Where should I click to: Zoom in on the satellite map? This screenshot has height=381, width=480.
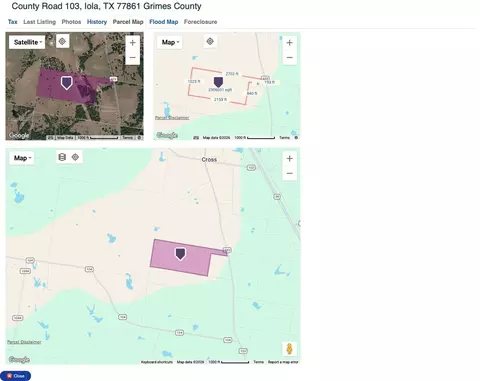(133, 43)
